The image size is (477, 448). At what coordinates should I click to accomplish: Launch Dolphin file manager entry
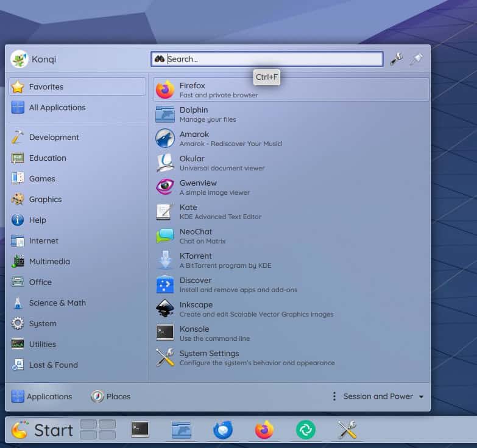(291, 114)
